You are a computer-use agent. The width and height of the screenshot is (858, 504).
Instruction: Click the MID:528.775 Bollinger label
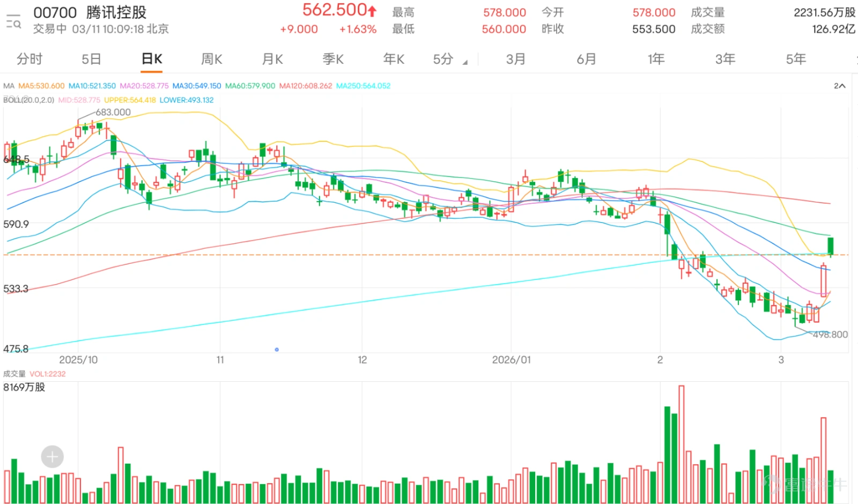point(79,100)
